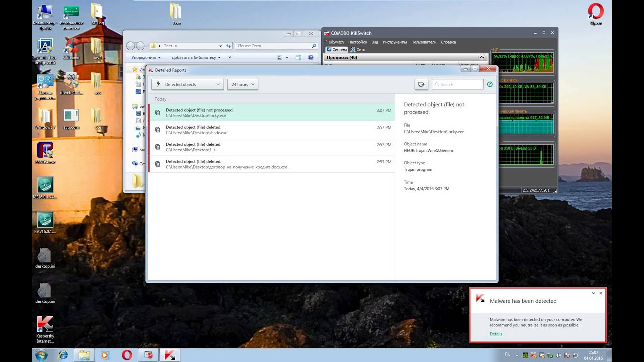Screen dimensions: 644x362
Task: Select the Windows 7 folder icon
Action: (x=45, y=119)
